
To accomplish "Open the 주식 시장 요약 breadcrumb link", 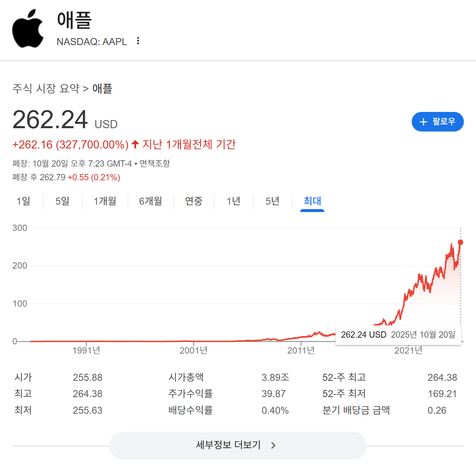I will [46, 88].
